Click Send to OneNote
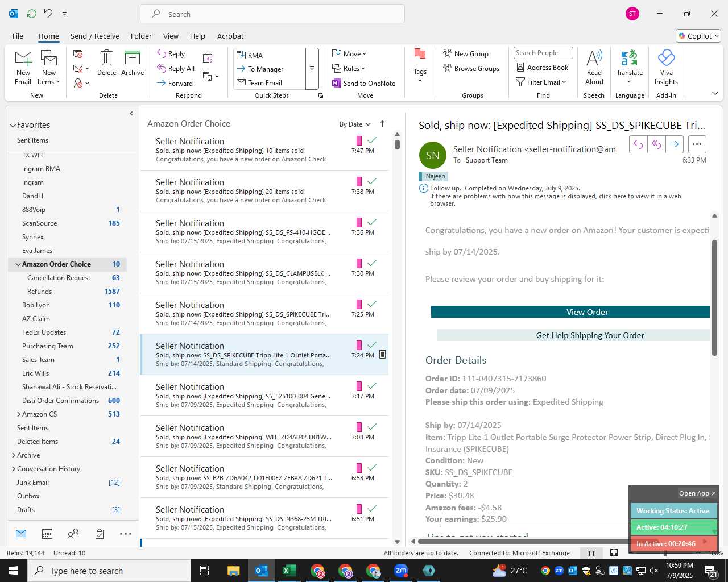728x582 pixels. tap(364, 83)
